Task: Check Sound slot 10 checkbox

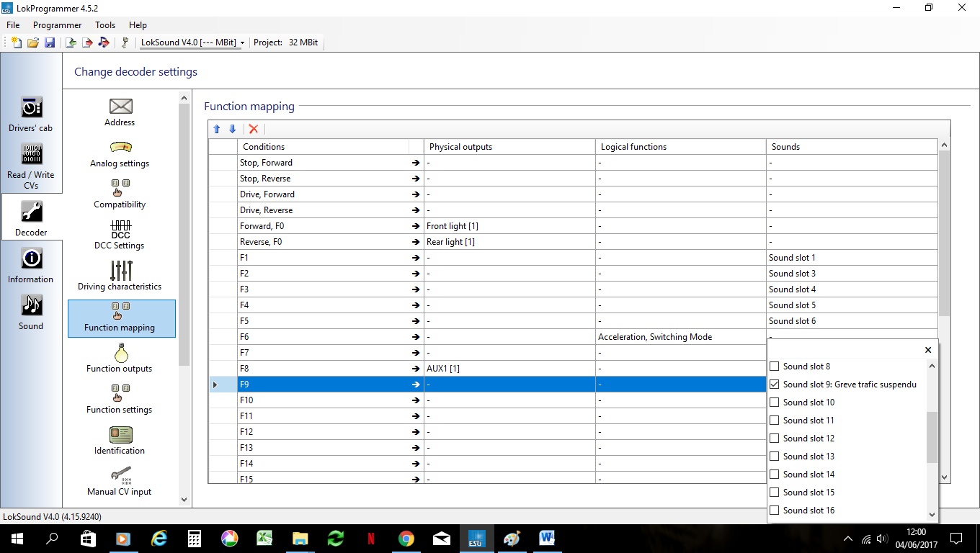Action: click(x=775, y=403)
